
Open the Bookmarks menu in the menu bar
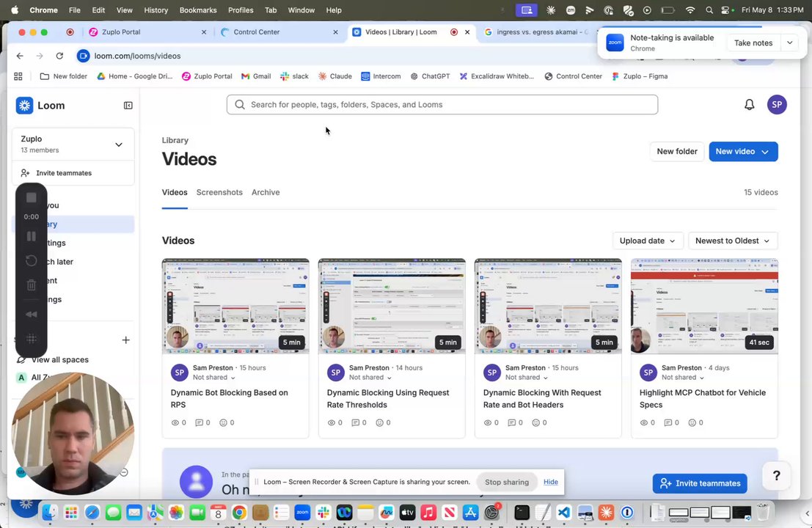(x=198, y=10)
